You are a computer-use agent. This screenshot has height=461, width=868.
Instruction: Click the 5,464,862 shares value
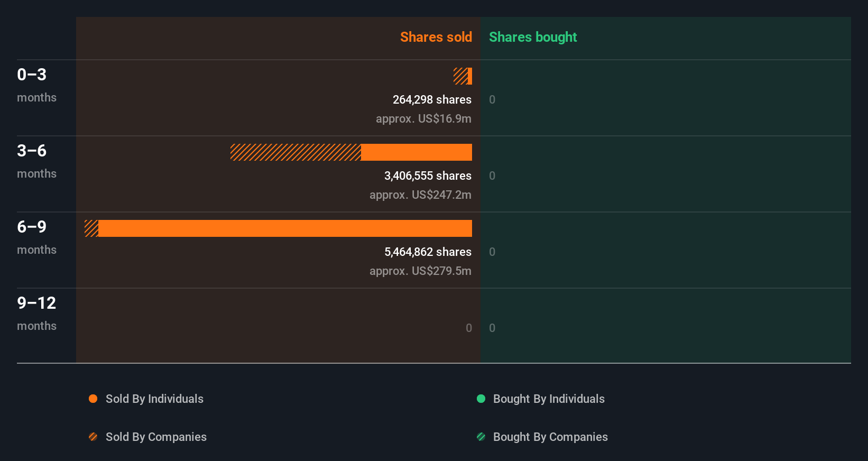428,252
